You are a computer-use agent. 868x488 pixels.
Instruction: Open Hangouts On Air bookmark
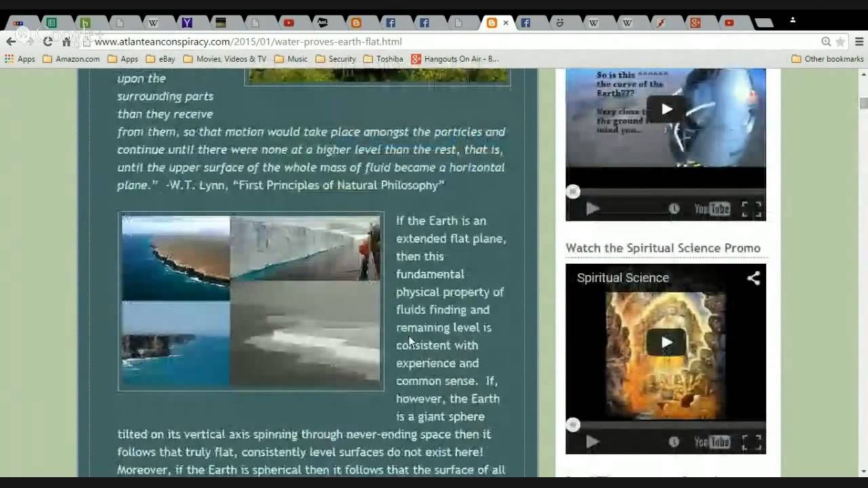(x=454, y=59)
